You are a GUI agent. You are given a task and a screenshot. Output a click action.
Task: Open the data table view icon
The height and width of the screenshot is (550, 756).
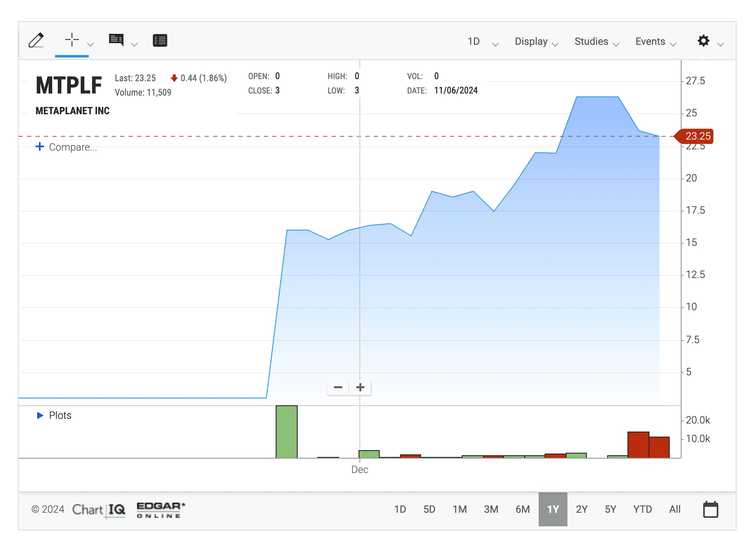(160, 41)
